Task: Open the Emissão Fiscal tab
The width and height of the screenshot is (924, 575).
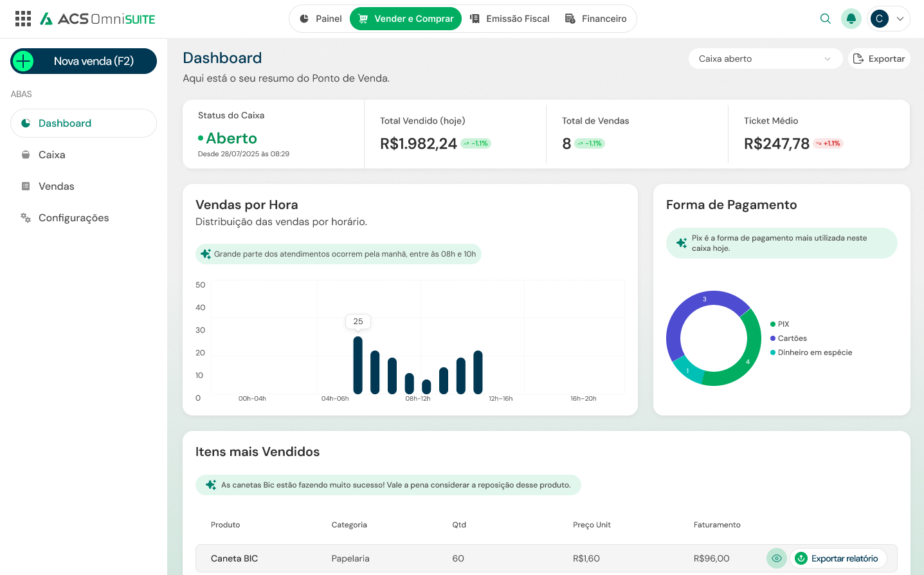Action: pyautogui.click(x=510, y=19)
